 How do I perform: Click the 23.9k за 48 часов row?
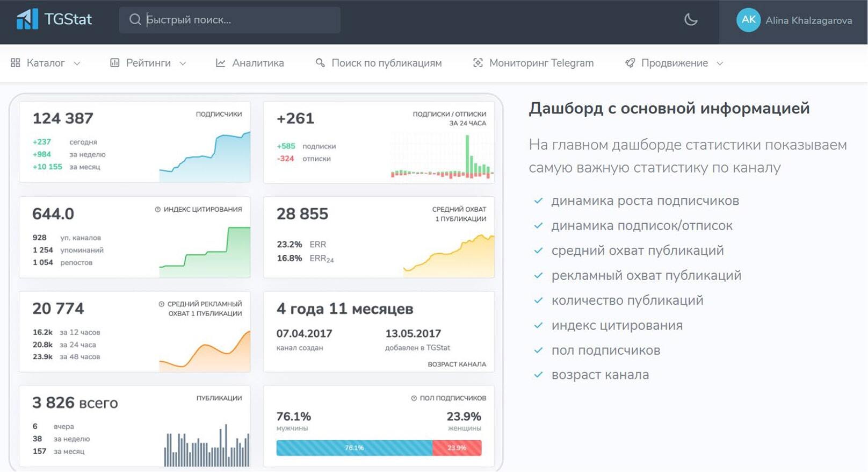coord(67,357)
